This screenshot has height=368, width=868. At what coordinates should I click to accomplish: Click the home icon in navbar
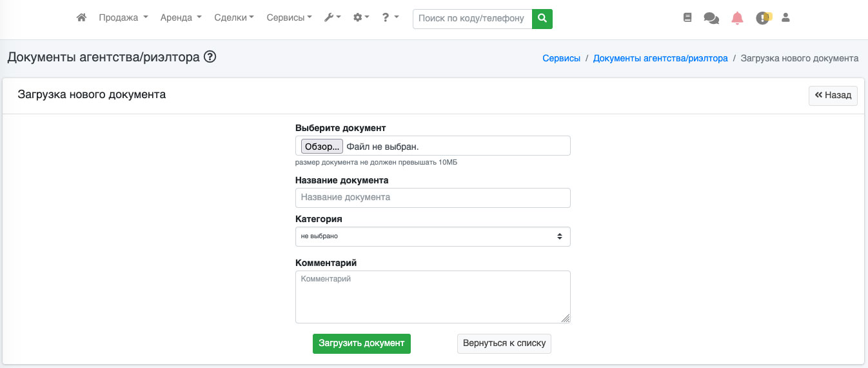(x=81, y=18)
